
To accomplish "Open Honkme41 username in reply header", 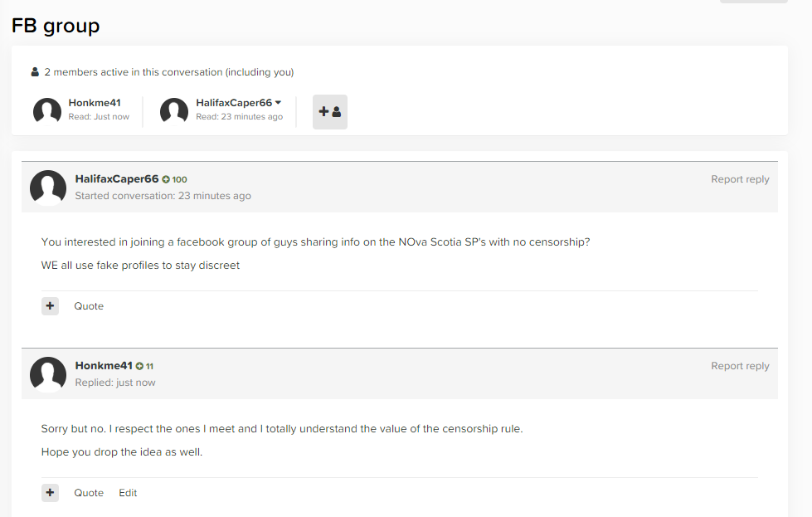I will [x=104, y=366].
